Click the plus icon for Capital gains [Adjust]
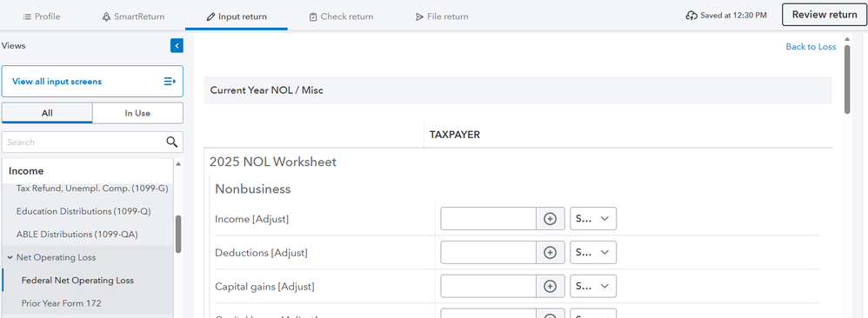The height and width of the screenshot is (318, 868). (x=550, y=287)
